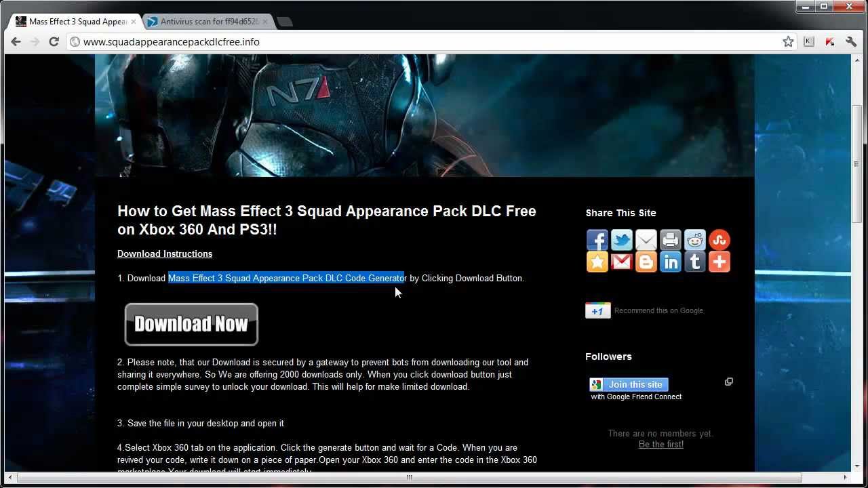Share the page on Twitter
Viewport: 868px width, 488px height.
pyautogui.click(x=622, y=240)
